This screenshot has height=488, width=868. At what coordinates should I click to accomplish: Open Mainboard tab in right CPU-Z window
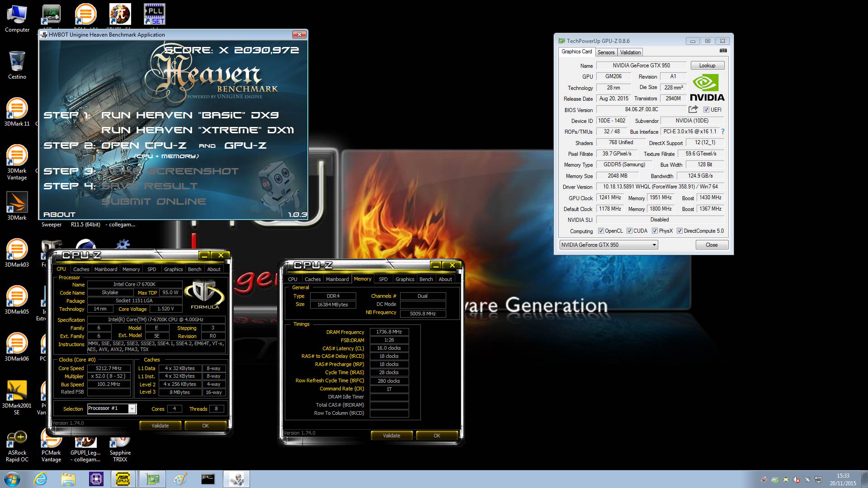point(337,279)
